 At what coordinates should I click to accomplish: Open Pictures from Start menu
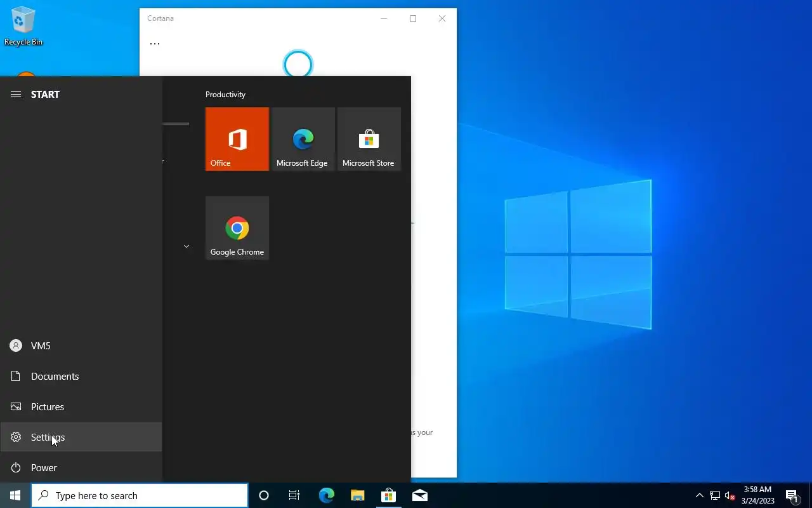point(81,406)
